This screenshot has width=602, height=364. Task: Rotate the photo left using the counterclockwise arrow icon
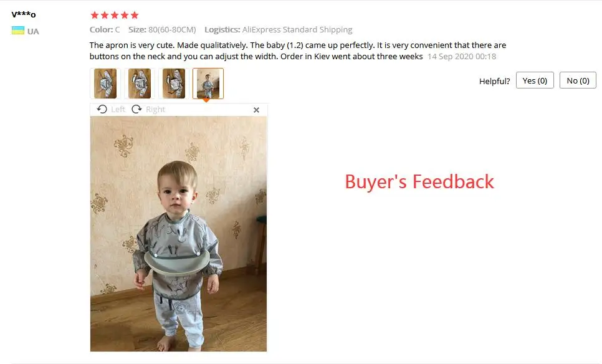102,110
